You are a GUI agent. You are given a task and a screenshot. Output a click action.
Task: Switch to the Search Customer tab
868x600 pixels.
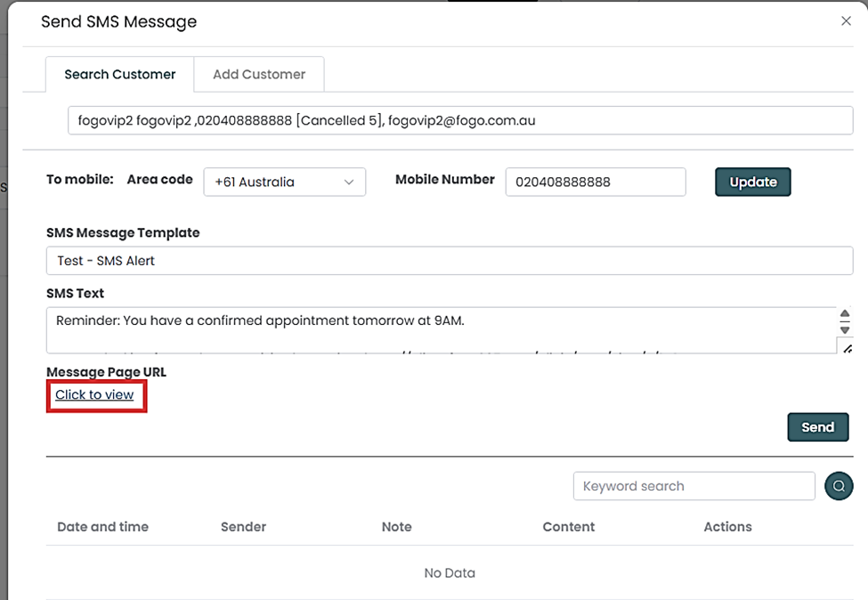pos(120,75)
